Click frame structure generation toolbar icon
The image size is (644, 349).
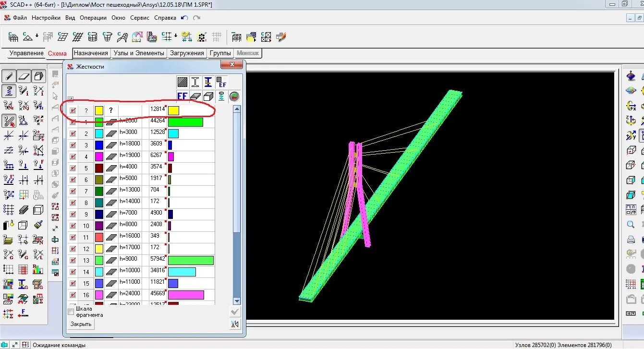coord(13,36)
